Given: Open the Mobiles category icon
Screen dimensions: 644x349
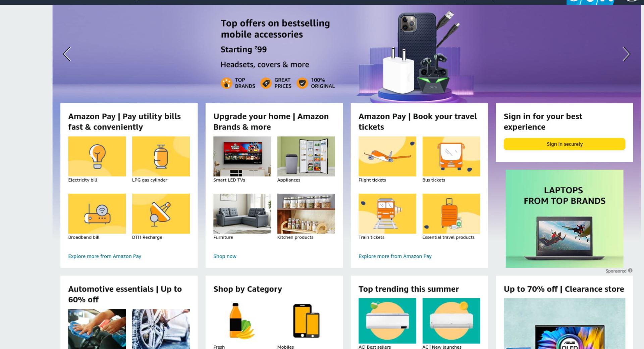Looking at the screenshot, I should pos(306,321).
